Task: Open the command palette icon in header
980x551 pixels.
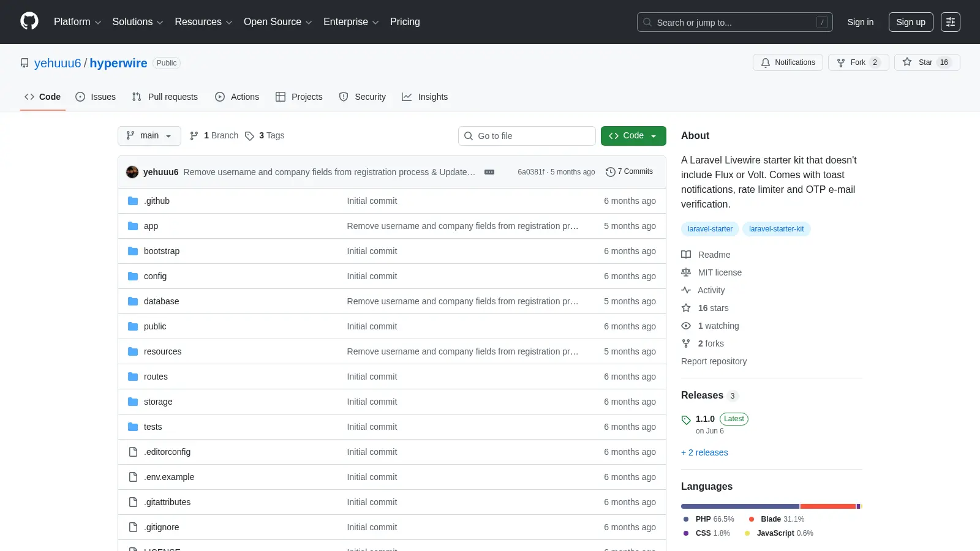Action: coord(951,22)
